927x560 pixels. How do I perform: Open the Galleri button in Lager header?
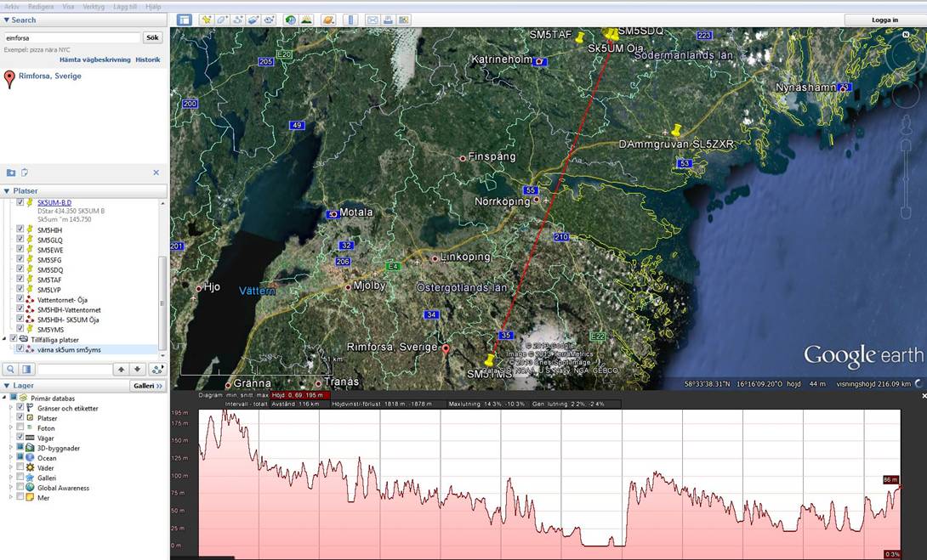pyautogui.click(x=148, y=386)
